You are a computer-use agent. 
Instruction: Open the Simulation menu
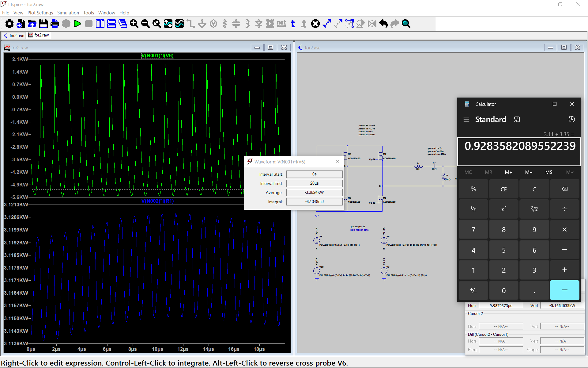click(68, 13)
